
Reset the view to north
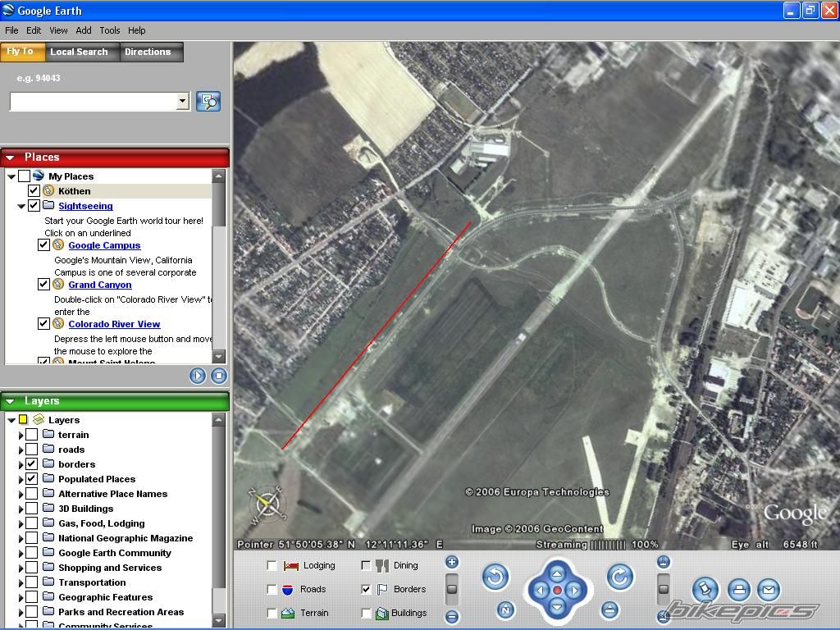tap(505, 609)
